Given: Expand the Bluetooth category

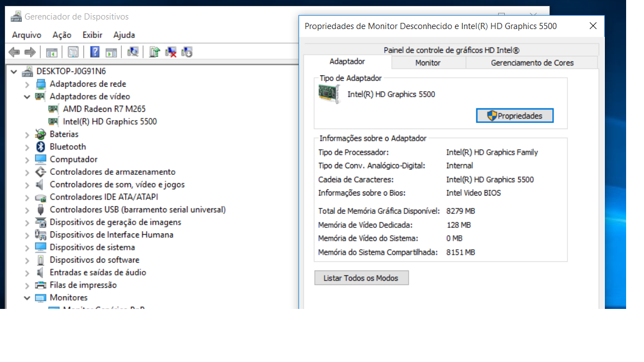Looking at the screenshot, I should (27, 147).
